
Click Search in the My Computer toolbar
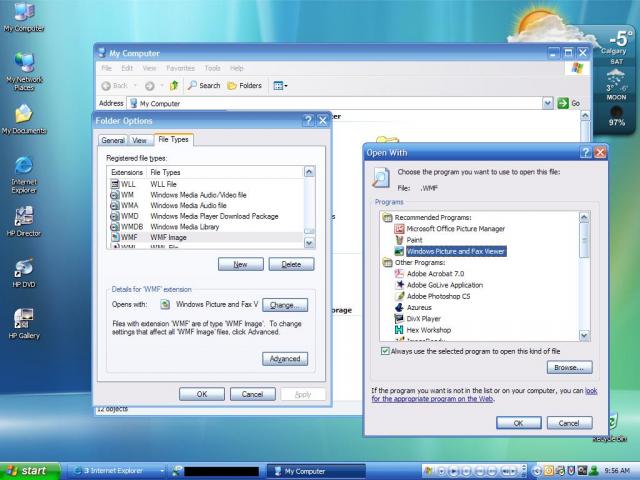click(204, 85)
